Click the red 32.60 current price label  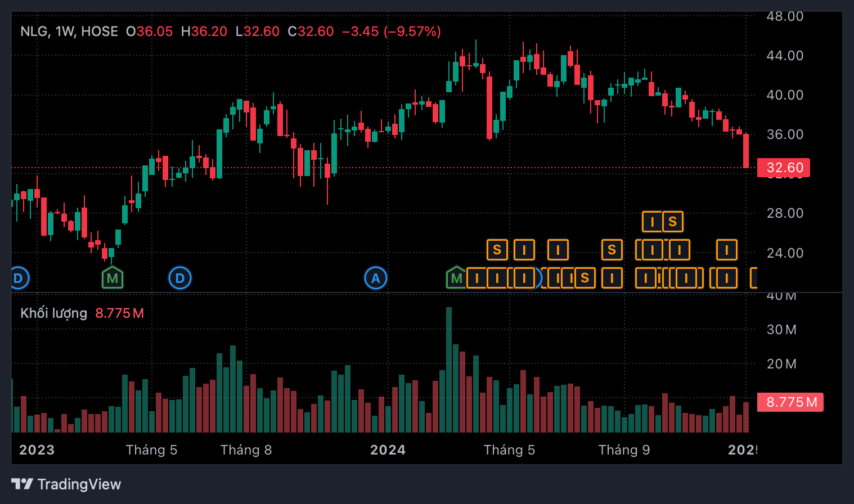(784, 168)
